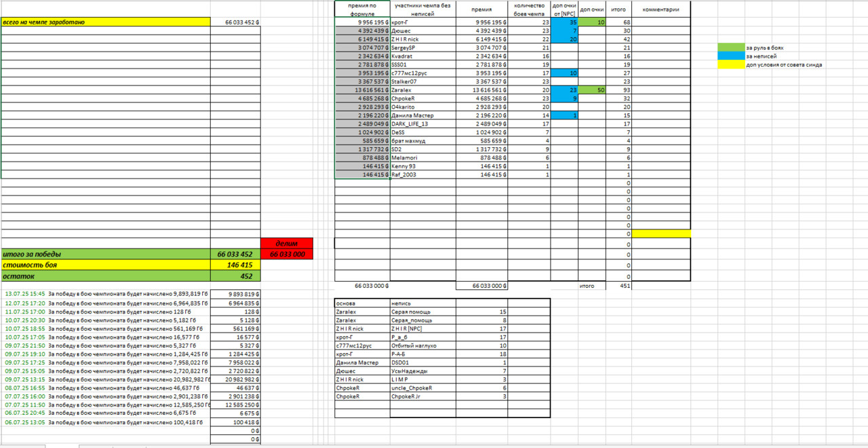Select participant 'крот-Г' in the premium table
Viewport: 868px width, 448px height.
point(422,22)
